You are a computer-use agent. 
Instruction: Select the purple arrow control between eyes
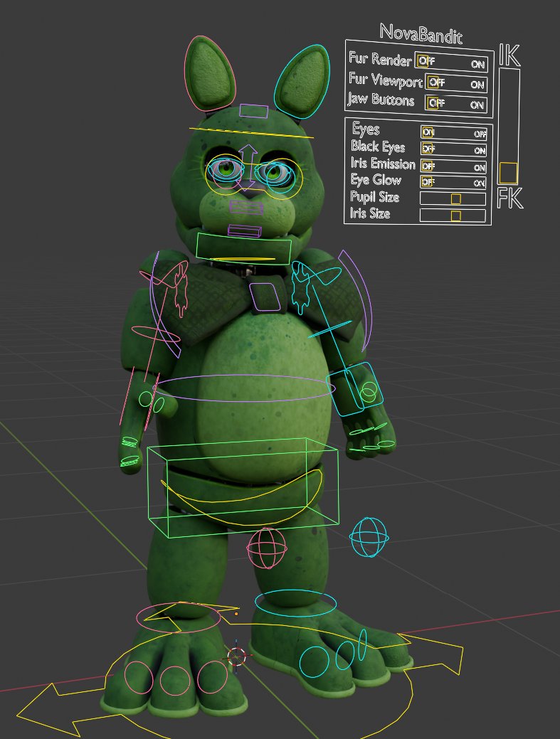click(x=248, y=167)
